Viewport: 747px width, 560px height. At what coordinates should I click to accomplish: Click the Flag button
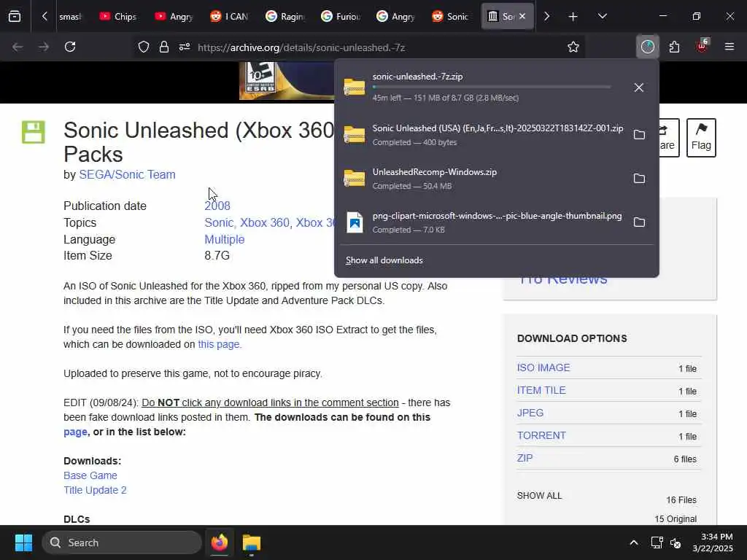(x=701, y=138)
